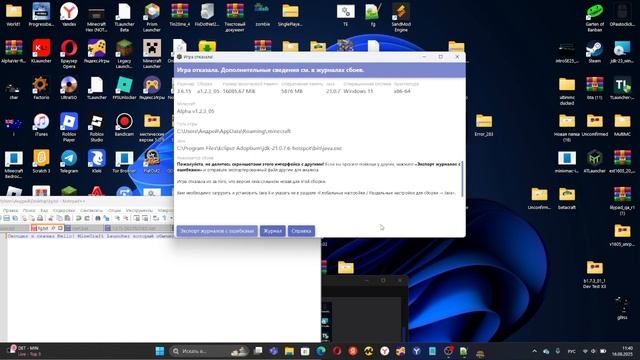Open File Explorer from the taskbar
Screen dimensions: 640x360
click(x=289, y=351)
